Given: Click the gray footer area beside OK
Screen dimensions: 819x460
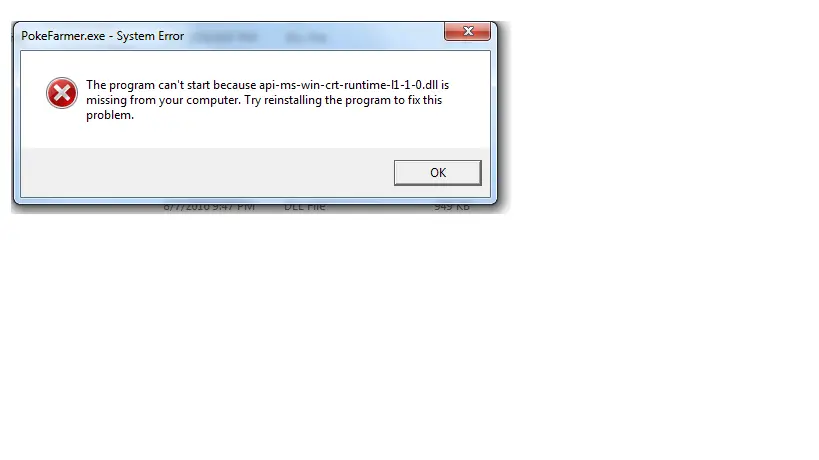Looking at the screenshot, I should pos(206,173).
